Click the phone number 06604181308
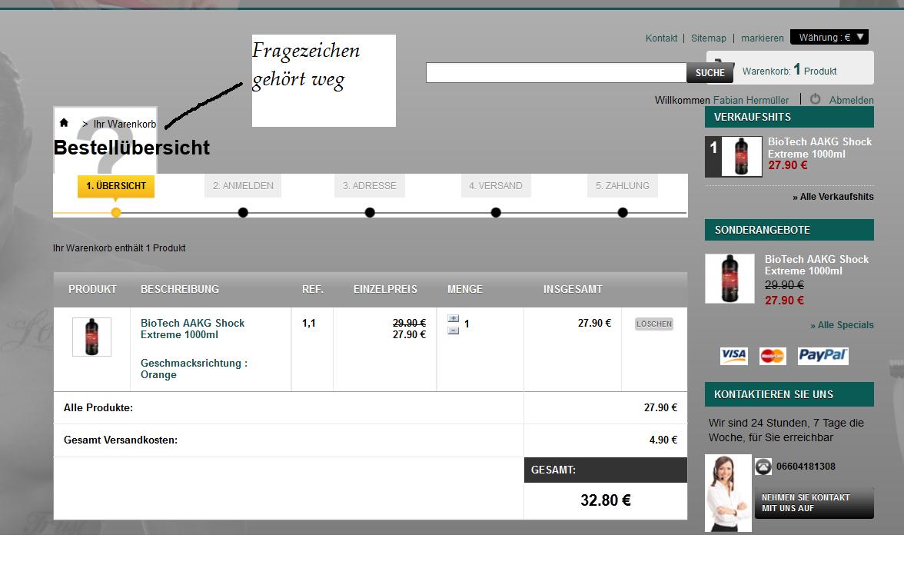904x588 pixels. coord(806,467)
